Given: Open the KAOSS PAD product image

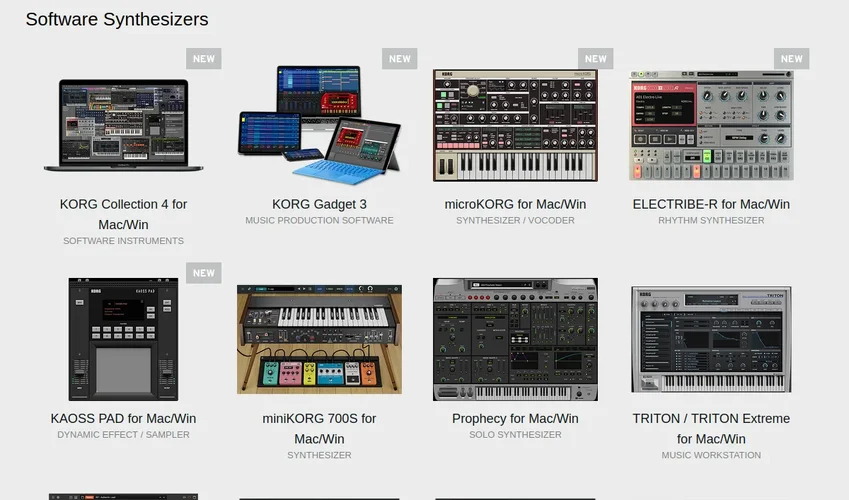Looking at the screenshot, I should tap(123, 339).
